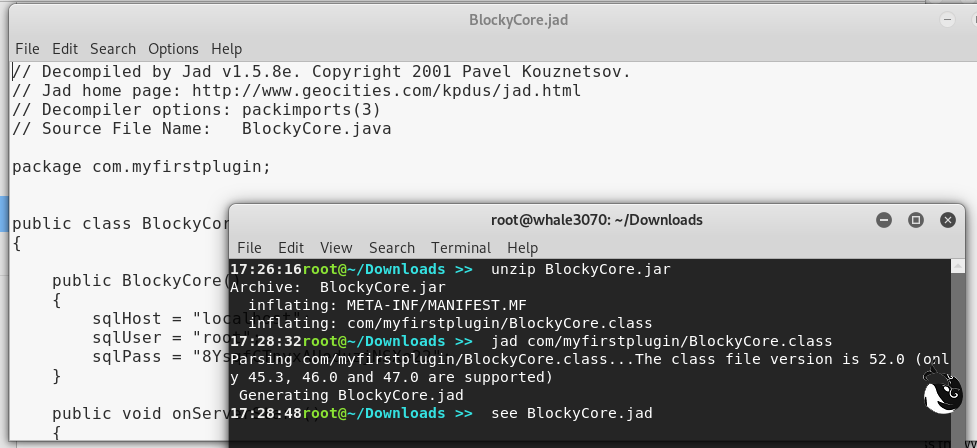The image size is (977, 448).
Task: Minimize the BlockyCore.jad editor window
Action: [x=946, y=20]
